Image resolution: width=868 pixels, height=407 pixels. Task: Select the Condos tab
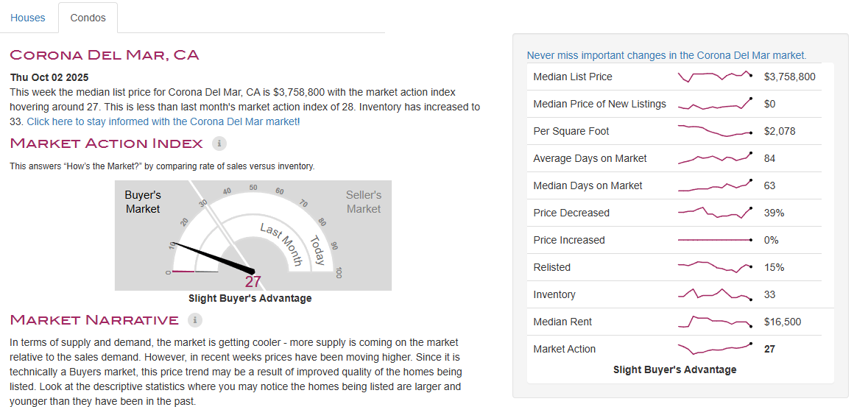[x=88, y=18]
